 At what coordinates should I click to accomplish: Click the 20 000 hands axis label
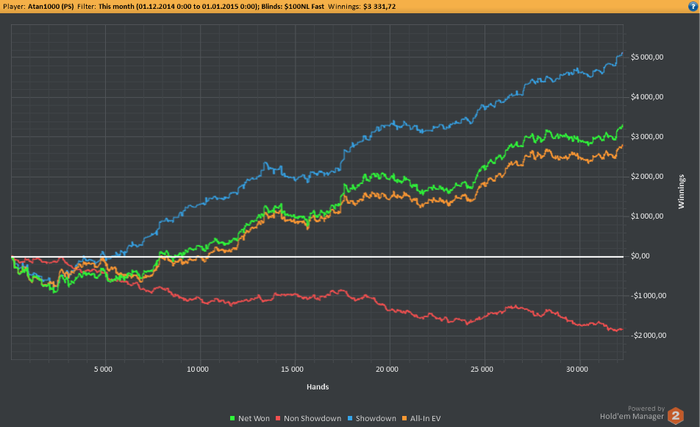(x=387, y=369)
